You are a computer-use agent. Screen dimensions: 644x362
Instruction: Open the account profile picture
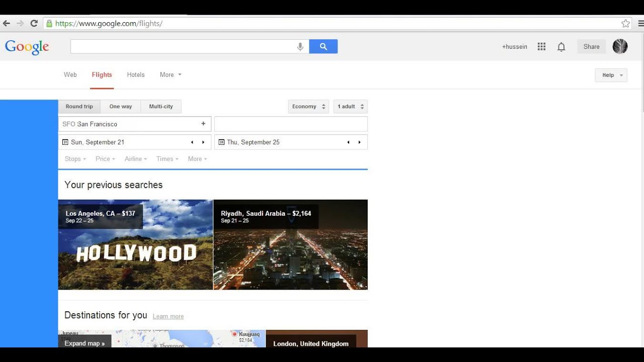click(620, 46)
